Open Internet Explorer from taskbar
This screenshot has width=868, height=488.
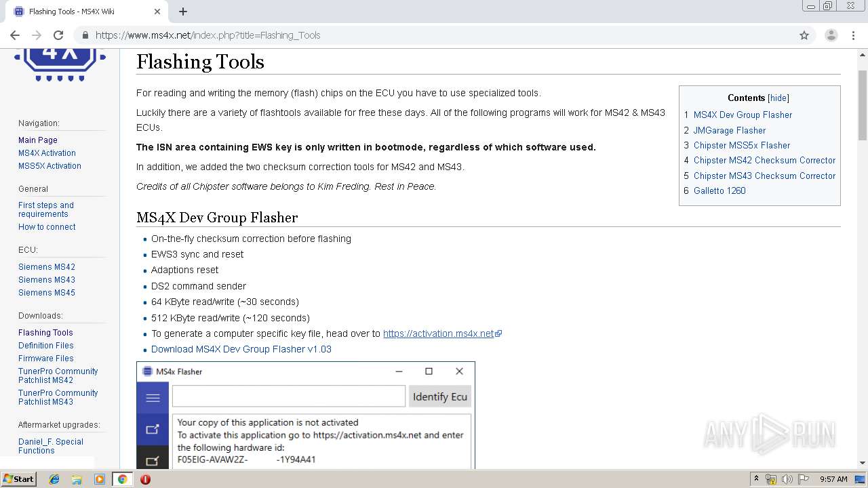(54, 479)
